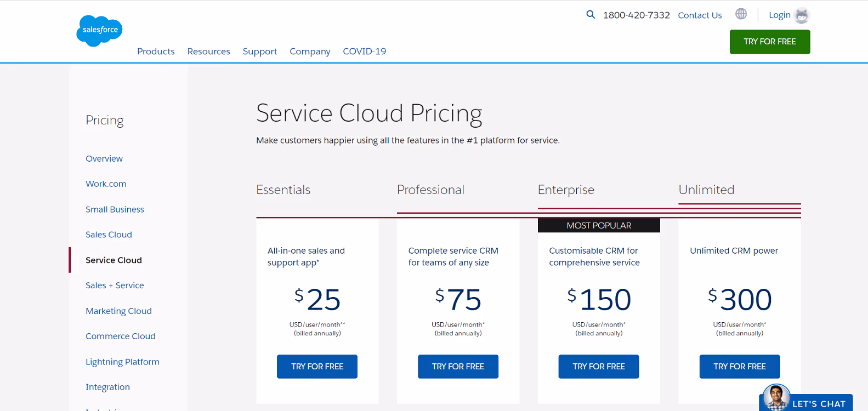This screenshot has height=411, width=868.
Task: Click the Contact Us link
Action: [700, 15]
